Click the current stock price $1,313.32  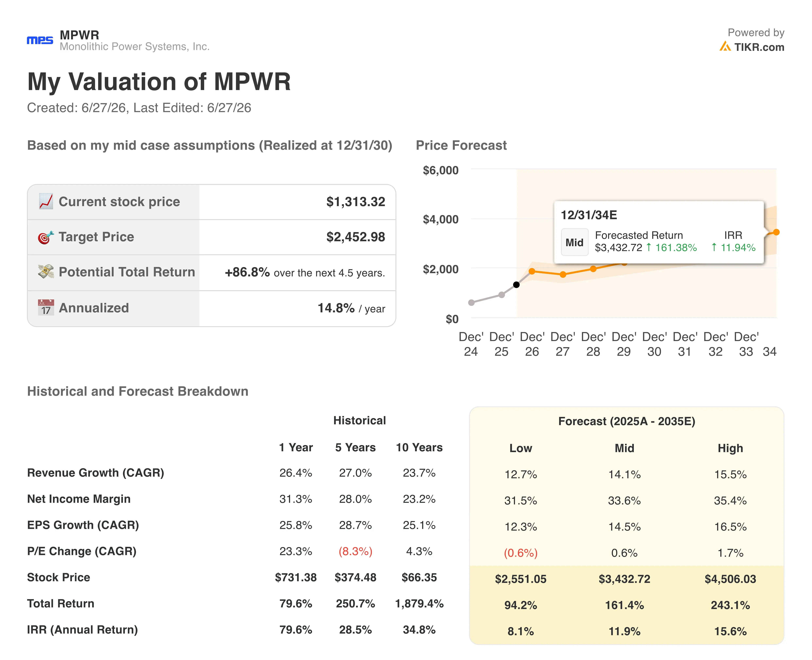pyautogui.click(x=355, y=202)
